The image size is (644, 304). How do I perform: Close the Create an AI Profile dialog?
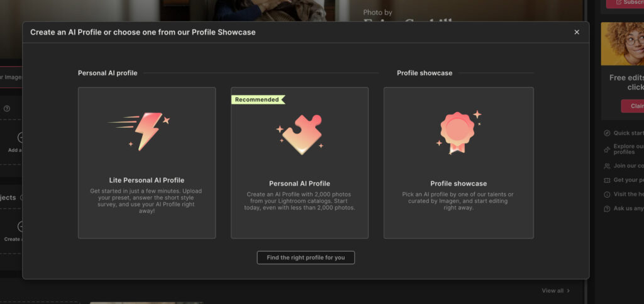(x=577, y=32)
